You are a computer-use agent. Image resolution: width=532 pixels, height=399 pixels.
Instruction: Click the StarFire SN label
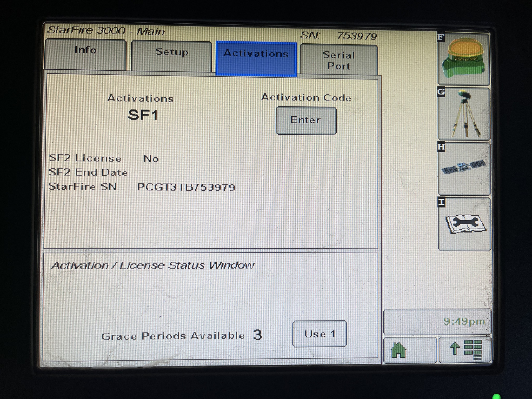[83, 187]
